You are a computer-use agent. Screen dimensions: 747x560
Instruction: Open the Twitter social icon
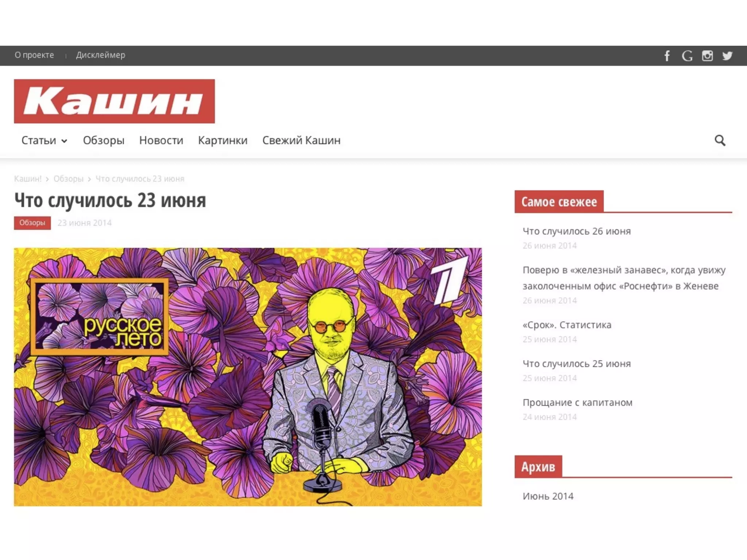(x=727, y=56)
